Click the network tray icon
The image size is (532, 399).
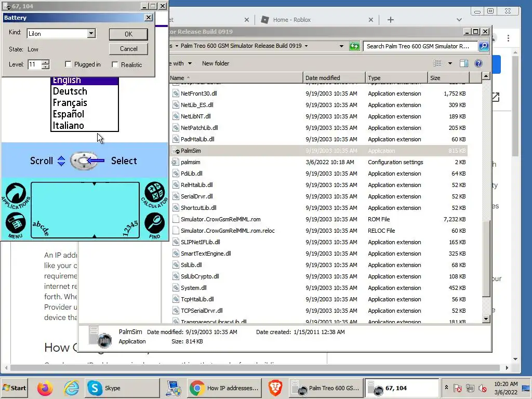pos(470,388)
